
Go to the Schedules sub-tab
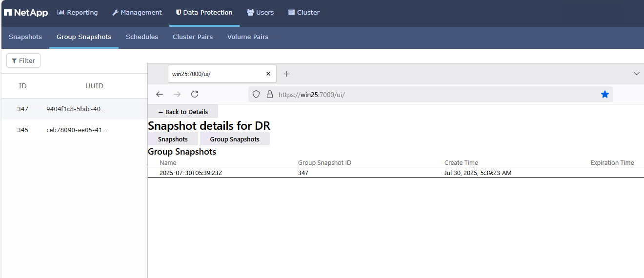[x=142, y=37]
